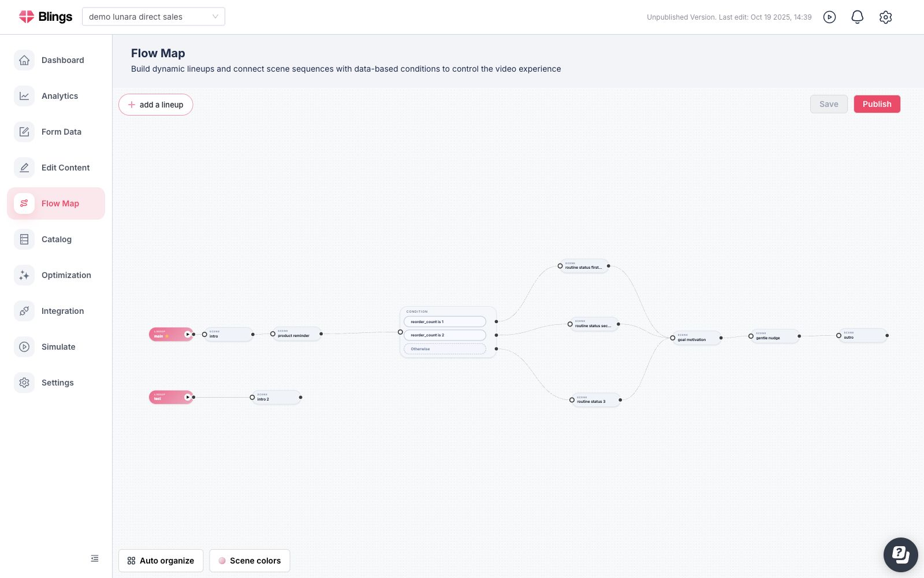This screenshot has width=924, height=578.
Task: Play the test lineup node
Action: pyautogui.click(x=187, y=397)
